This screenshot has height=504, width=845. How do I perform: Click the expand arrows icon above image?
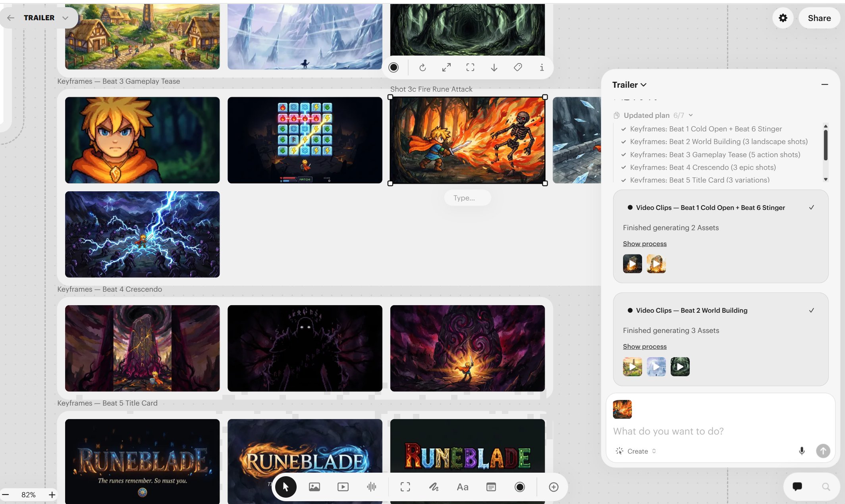click(x=446, y=67)
